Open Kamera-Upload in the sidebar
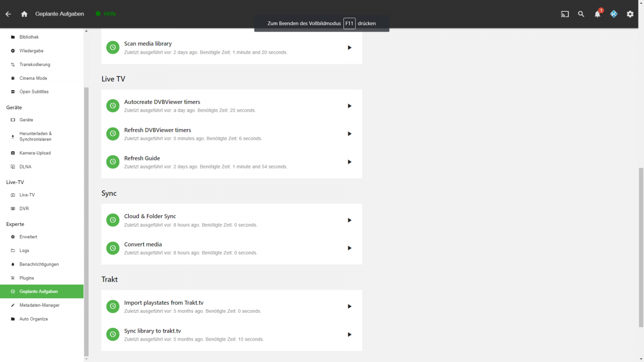Screen dimensions: 644x362 42,153
